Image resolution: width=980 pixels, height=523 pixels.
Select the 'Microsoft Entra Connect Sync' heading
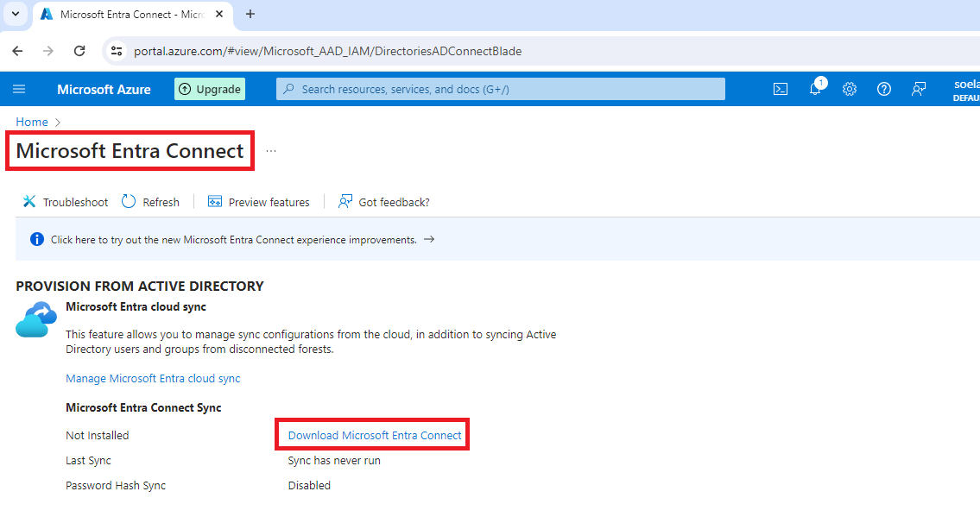click(143, 407)
